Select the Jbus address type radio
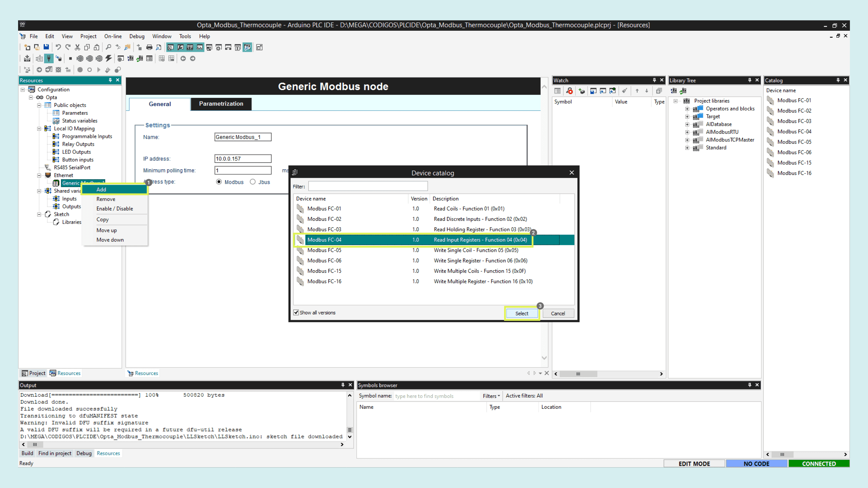Image resolution: width=868 pixels, height=488 pixels. (x=253, y=182)
